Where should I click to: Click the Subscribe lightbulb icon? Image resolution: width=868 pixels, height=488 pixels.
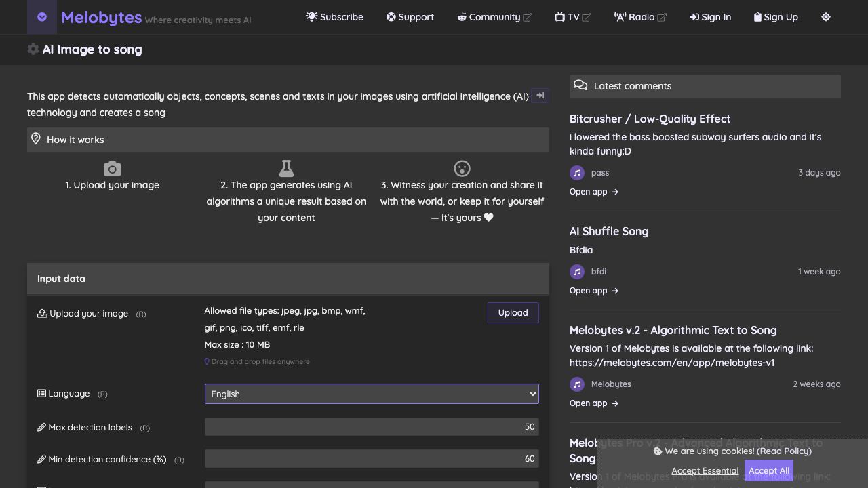click(311, 17)
